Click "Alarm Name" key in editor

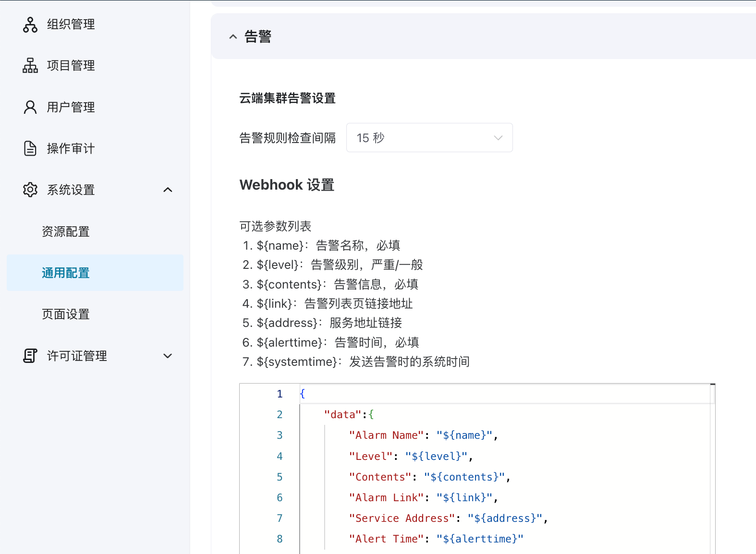pyautogui.click(x=387, y=435)
